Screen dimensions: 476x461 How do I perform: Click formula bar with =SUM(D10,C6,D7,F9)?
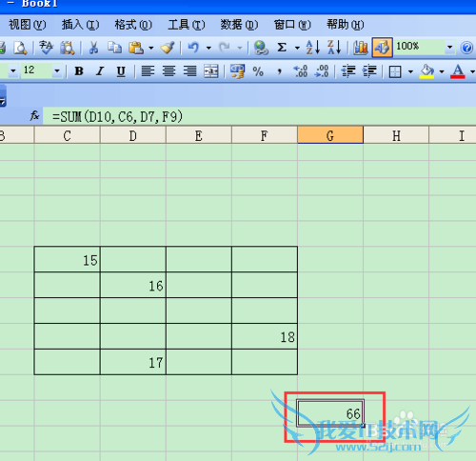tap(259, 116)
